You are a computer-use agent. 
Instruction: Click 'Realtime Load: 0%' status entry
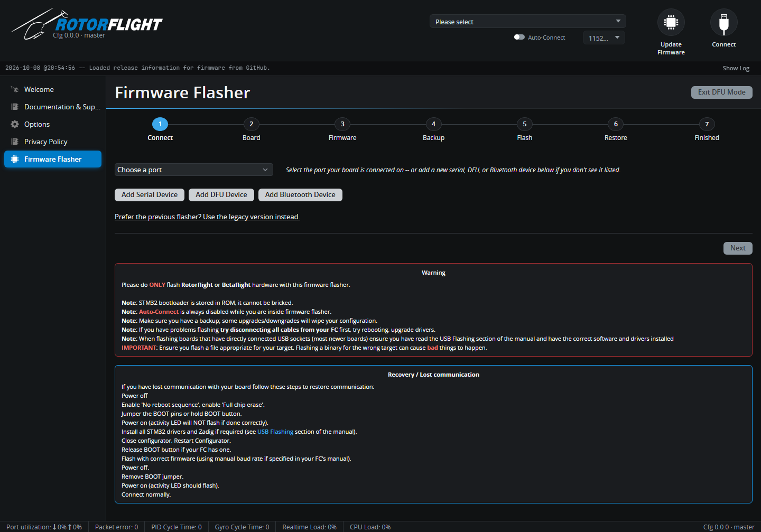[309, 527]
